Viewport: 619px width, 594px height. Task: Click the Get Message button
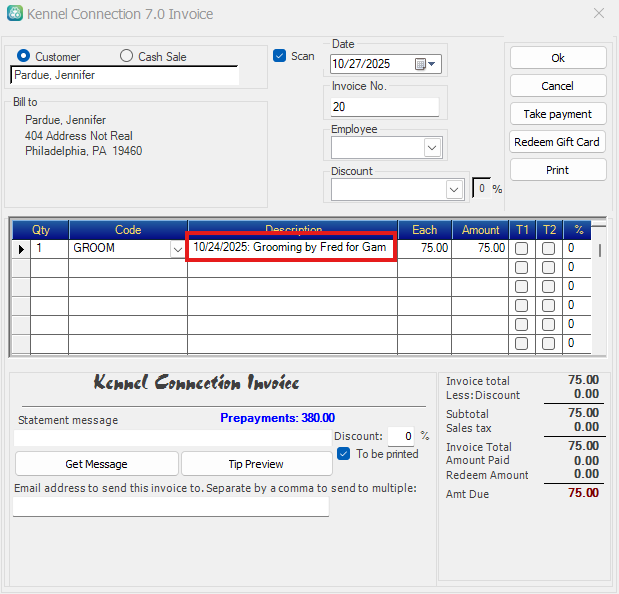pyautogui.click(x=97, y=464)
